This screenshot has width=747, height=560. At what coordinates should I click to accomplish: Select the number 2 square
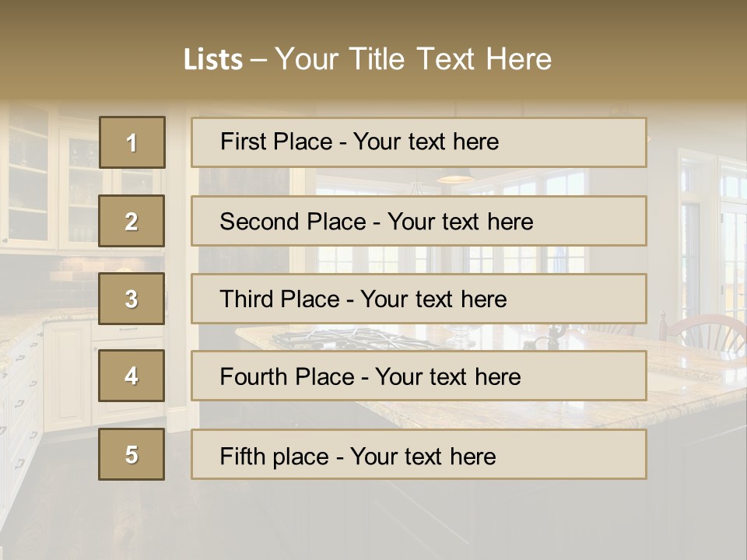coord(132,221)
